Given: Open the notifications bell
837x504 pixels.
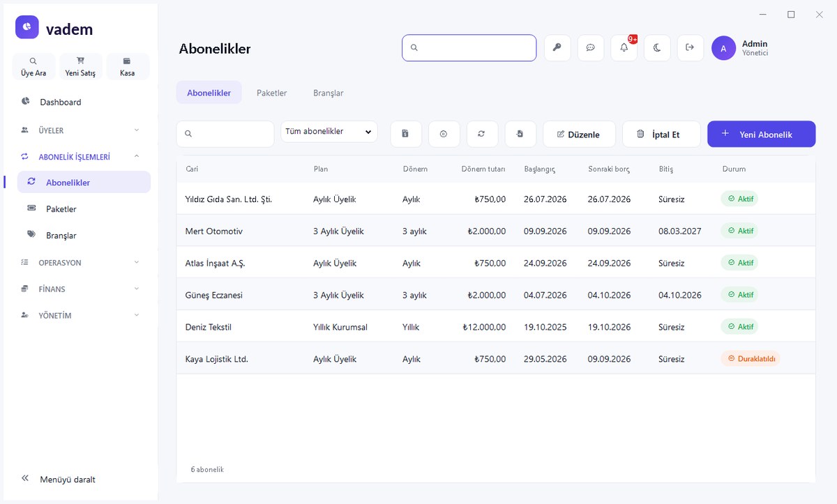Looking at the screenshot, I should tap(624, 47).
